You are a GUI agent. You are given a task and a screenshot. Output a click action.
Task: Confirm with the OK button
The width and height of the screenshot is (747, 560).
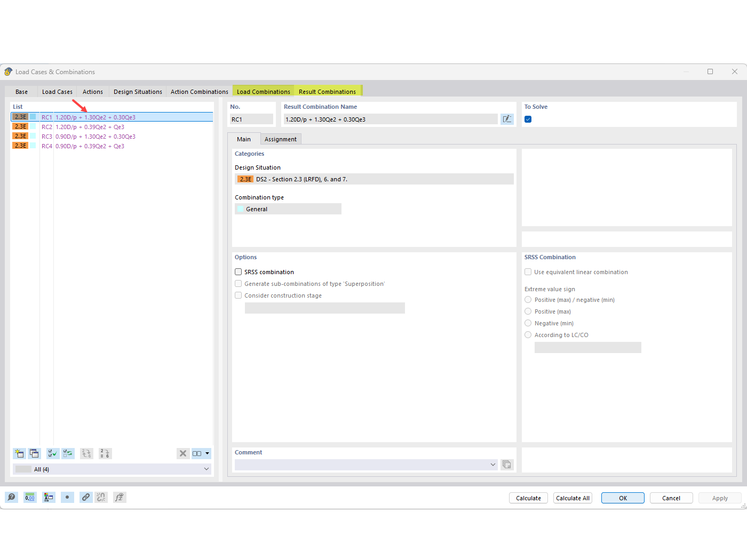click(x=623, y=498)
